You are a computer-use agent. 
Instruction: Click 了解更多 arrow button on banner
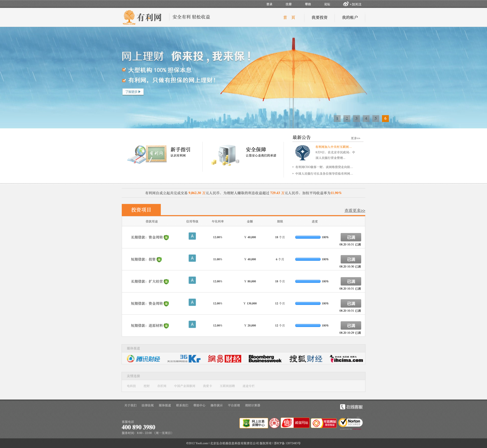click(x=133, y=92)
